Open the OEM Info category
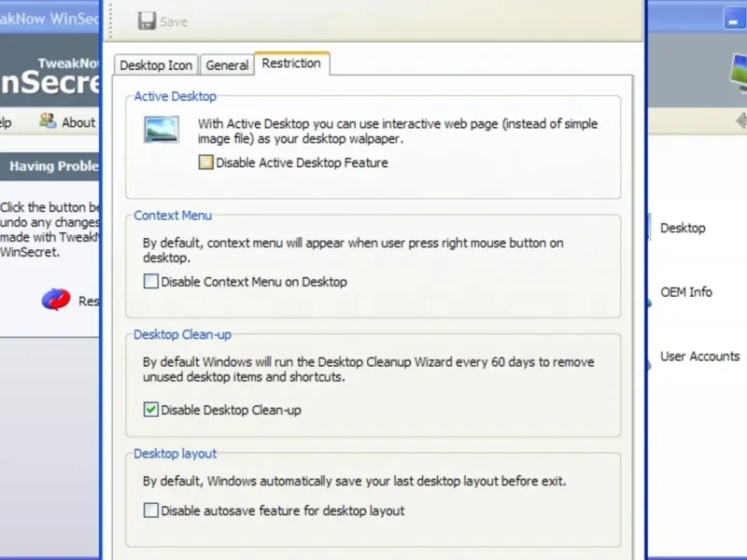747x560 pixels. coord(686,292)
